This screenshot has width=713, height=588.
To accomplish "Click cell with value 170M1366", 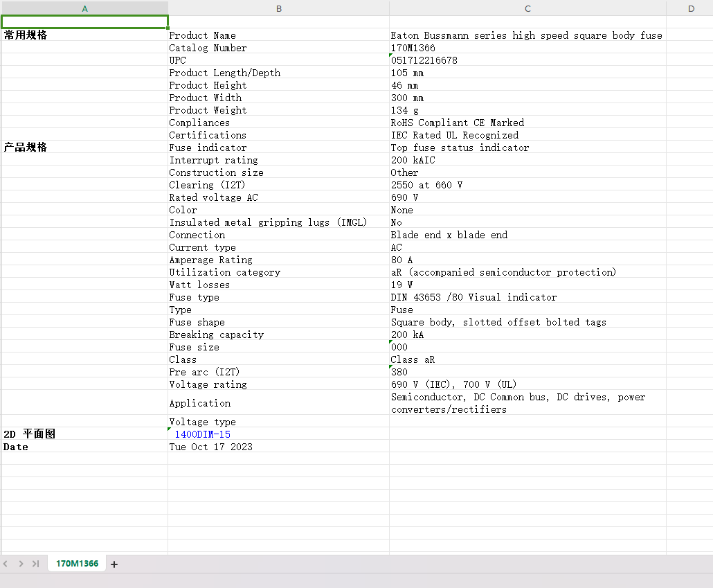I will tap(527, 48).
